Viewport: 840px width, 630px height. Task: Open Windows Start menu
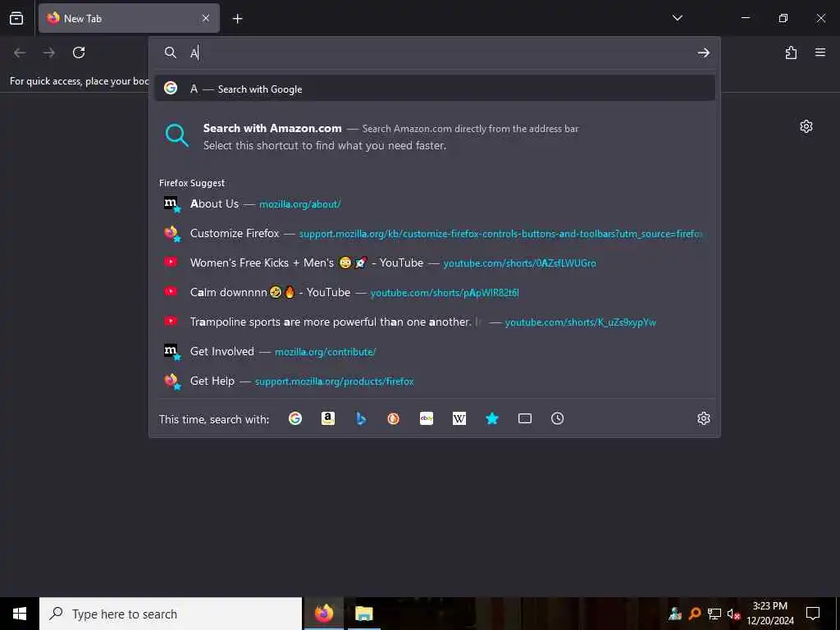tap(20, 614)
